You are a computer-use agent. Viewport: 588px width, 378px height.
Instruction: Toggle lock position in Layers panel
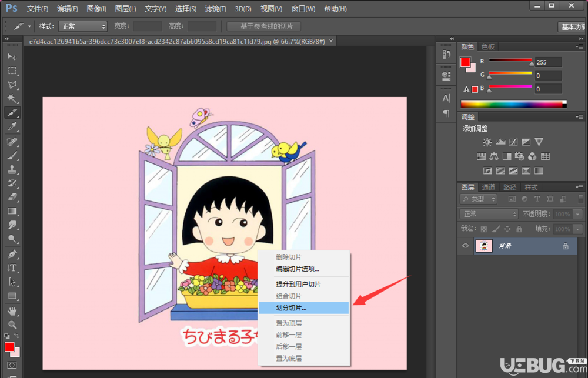[507, 229]
